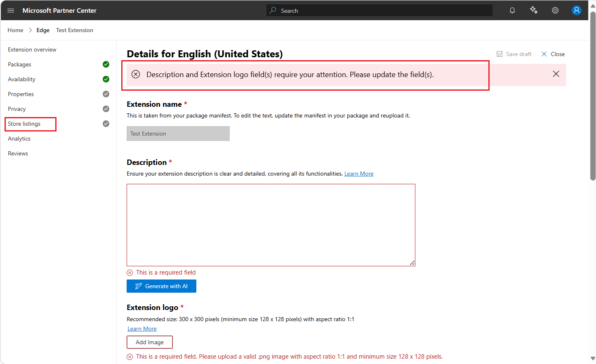This screenshot has width=596, height=364.
Task: Click the Close button label
Action: click(558, 54)
